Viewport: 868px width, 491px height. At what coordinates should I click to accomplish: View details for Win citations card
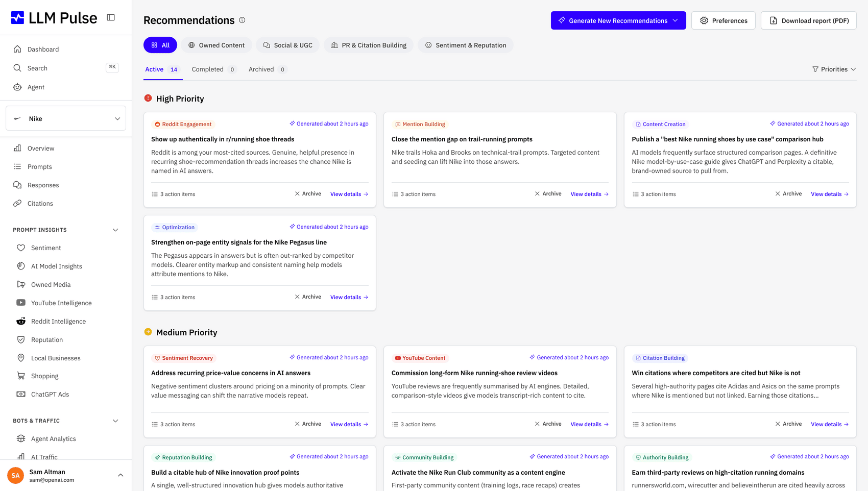coord(830,424)
